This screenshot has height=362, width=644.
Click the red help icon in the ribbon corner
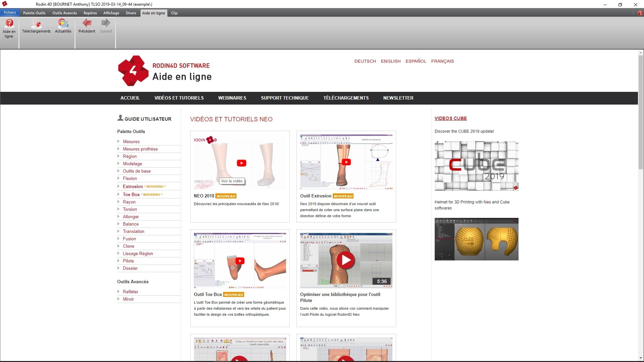point(640,13)
